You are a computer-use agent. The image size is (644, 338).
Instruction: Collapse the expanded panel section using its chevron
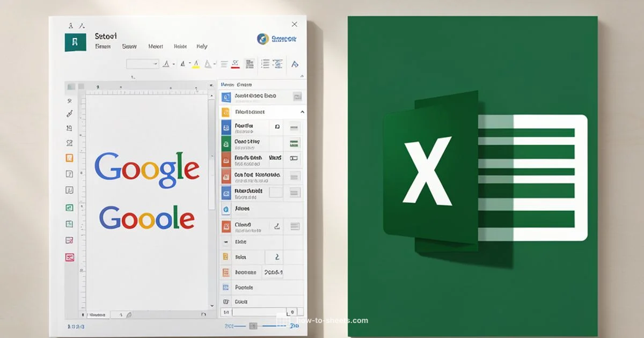point(302,112)
